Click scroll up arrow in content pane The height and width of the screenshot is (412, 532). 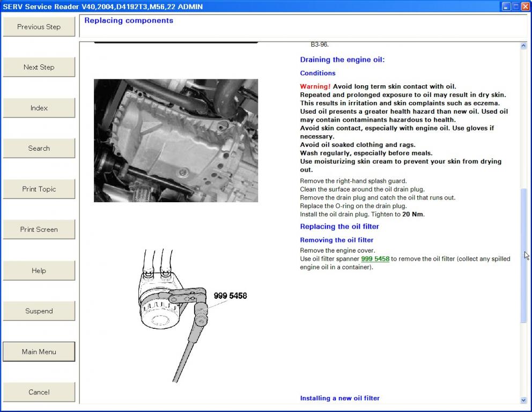pyautogui.click(x=523, y=46)
